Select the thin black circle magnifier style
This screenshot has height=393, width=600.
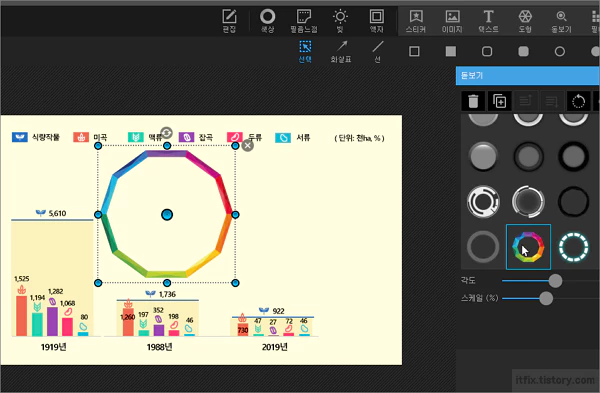click(573, 202)
